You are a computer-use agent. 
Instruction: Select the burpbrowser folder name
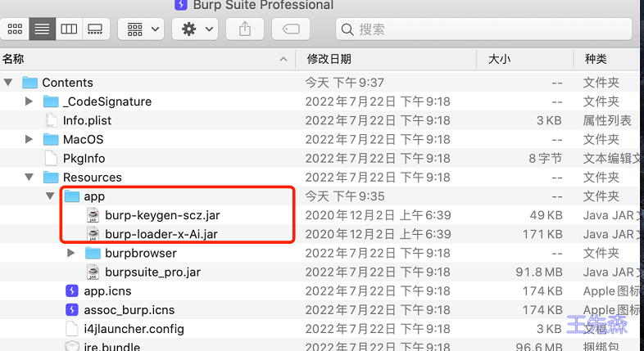point(141,253)
